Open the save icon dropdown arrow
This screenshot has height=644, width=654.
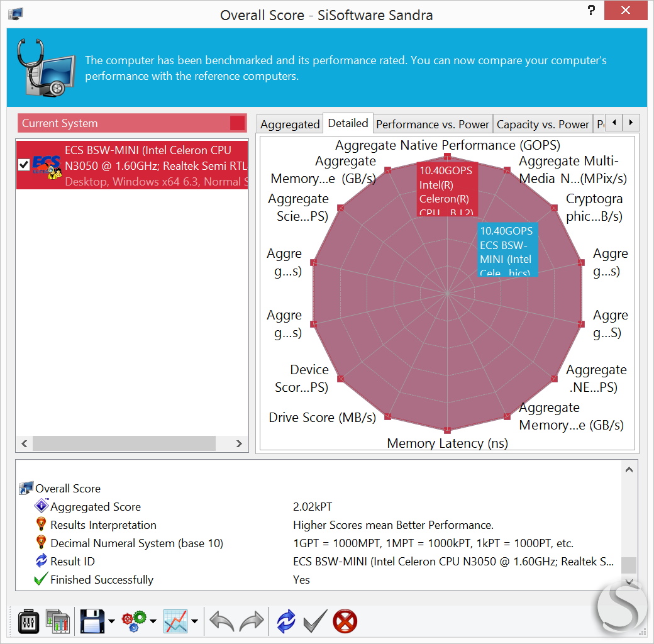(x=111, y=621)
